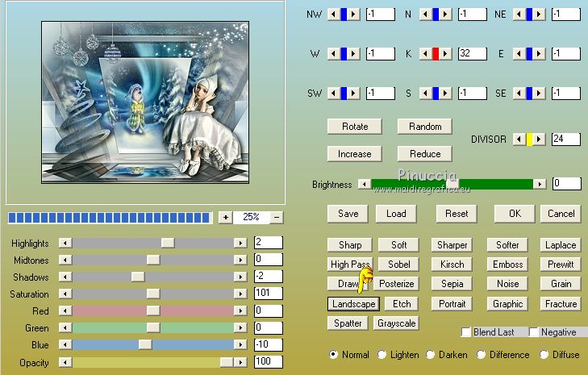Screen dimensions: 588x375
Task: Click the Highlights slider handle
Action: (168, 243)
